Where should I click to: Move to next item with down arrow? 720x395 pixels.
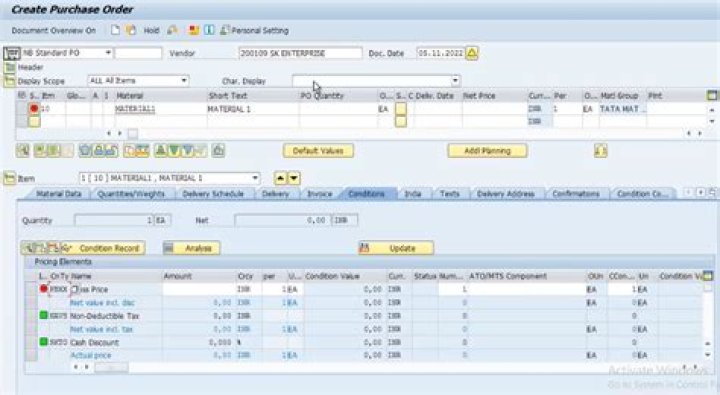tap(294, 178)
